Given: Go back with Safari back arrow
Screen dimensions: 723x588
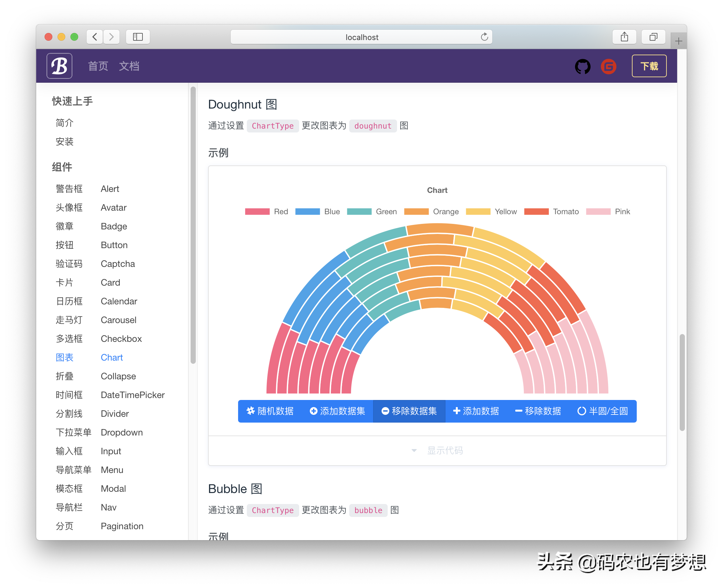Looking at the screenshot, I should pyautogui.click(x=95, y=37).
